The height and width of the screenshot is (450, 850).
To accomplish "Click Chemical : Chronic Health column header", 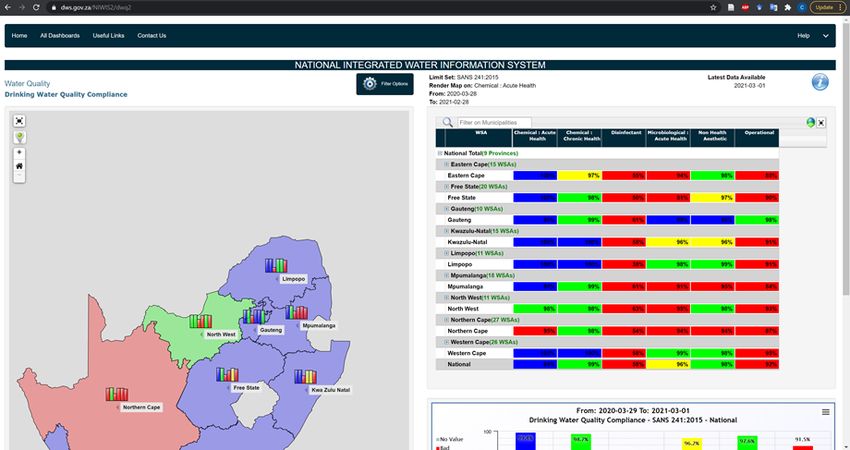I will [x=579, y=137].
